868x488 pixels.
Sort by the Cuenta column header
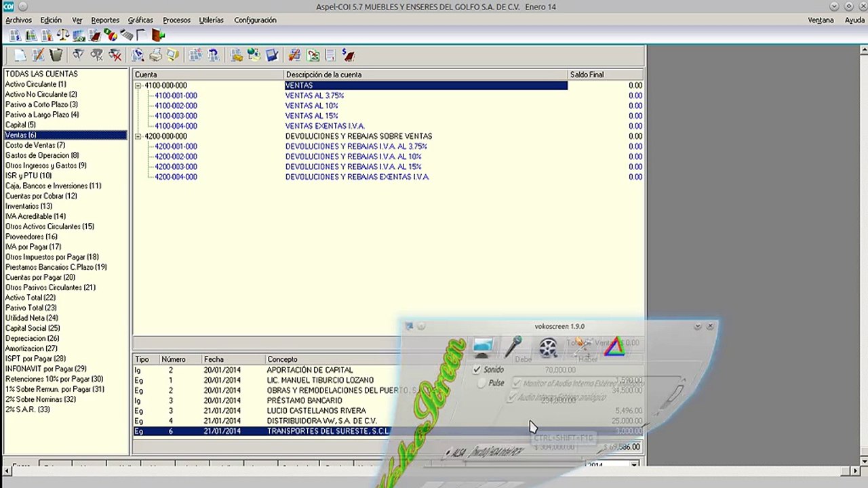point(208,75)
